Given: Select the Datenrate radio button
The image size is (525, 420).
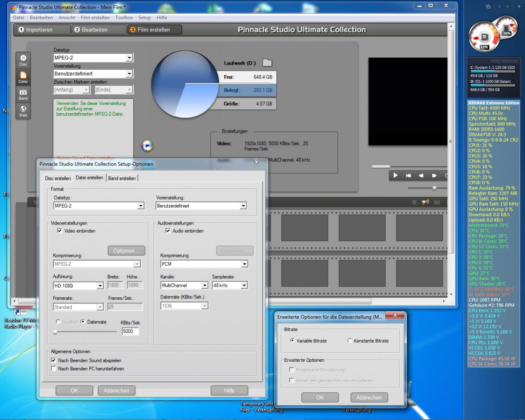Looking at the screenshot, I should coord(83,321).
